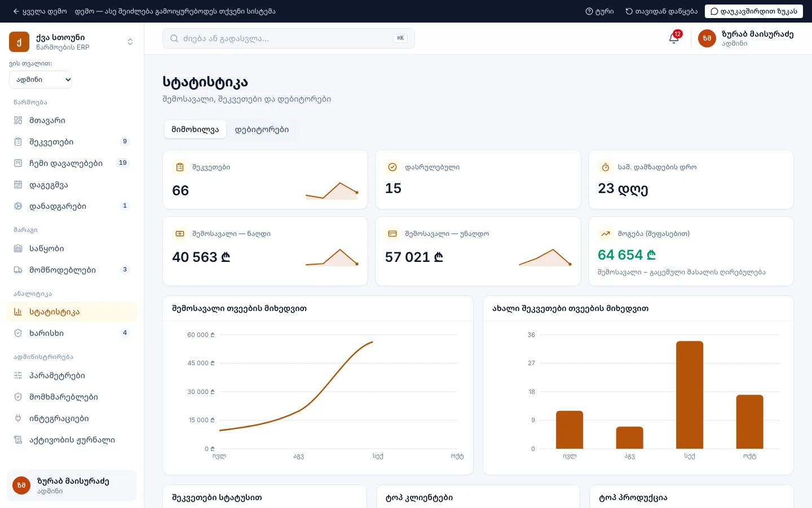Click the მთავარი dashboard icon in sidebar

pyautogui.click(x=18, y=120)
